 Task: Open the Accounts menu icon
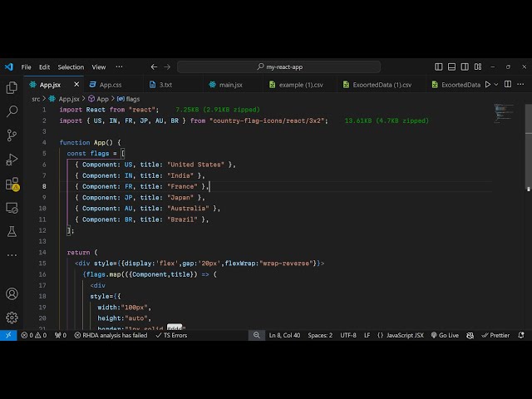pos(12,293)
